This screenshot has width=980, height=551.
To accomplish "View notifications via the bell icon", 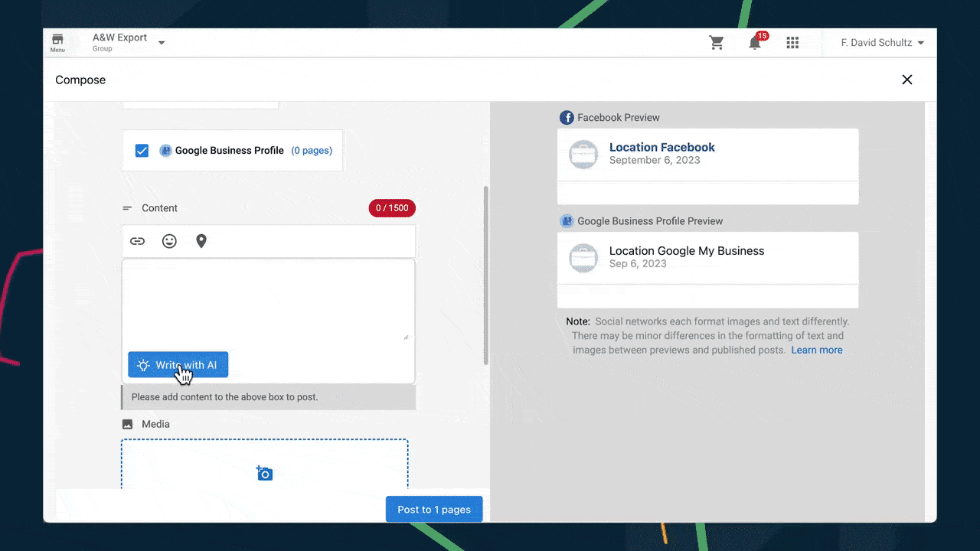I will (x=755, y=43).
